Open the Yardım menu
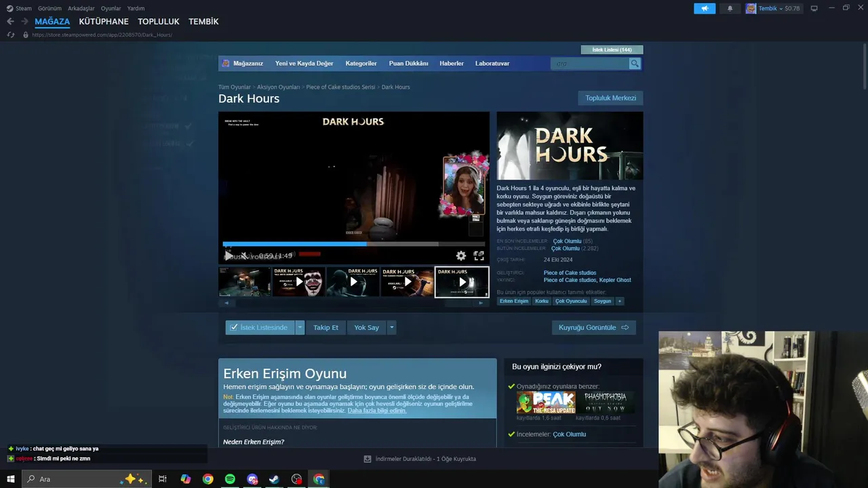Viewport: 868px width, 488px height. 136,8
